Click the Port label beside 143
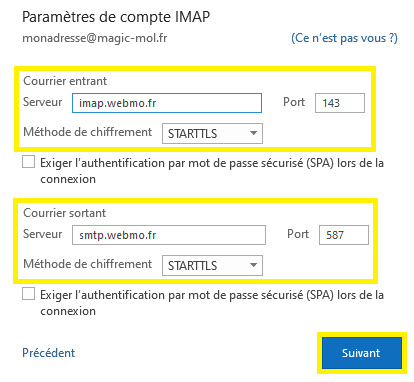This screenshot has height=382, width=414. (x=294, y=102)
